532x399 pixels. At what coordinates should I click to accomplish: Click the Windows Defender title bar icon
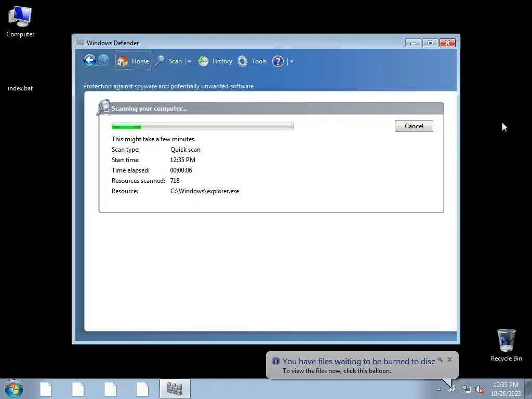pos(80,43)
